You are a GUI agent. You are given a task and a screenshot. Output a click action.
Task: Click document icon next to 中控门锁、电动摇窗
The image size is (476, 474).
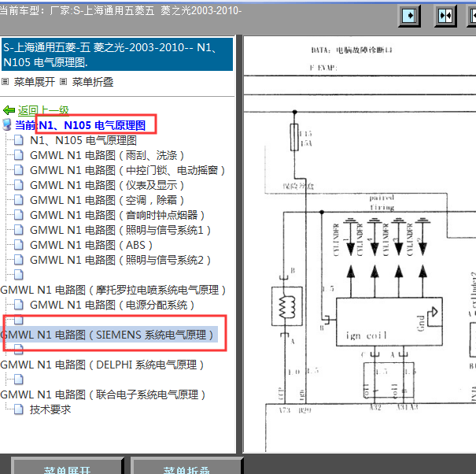tap(19, 170)
